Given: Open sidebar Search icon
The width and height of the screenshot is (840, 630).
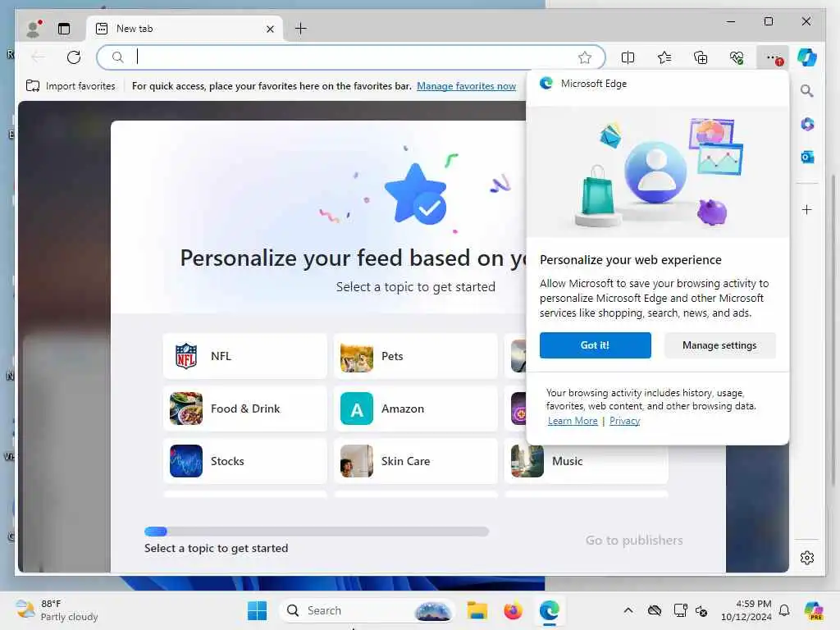Looking at the screenshot, I should 807,90.
